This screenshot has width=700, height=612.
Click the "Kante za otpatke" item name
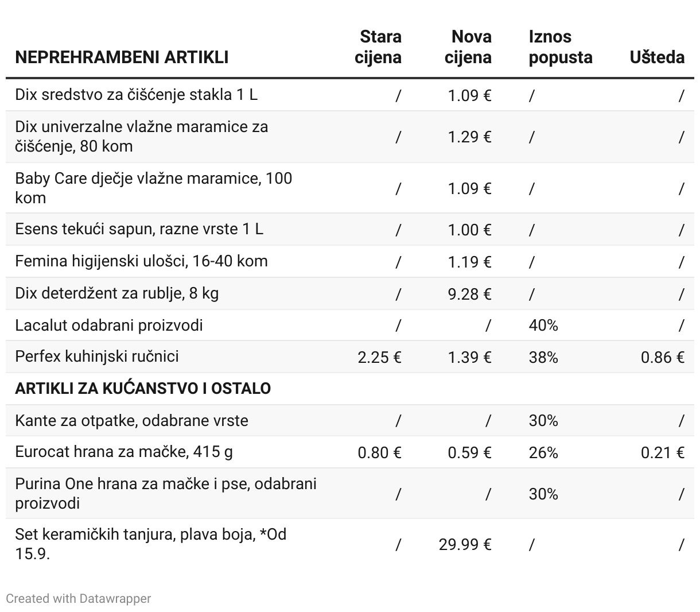tap(131, 421)
